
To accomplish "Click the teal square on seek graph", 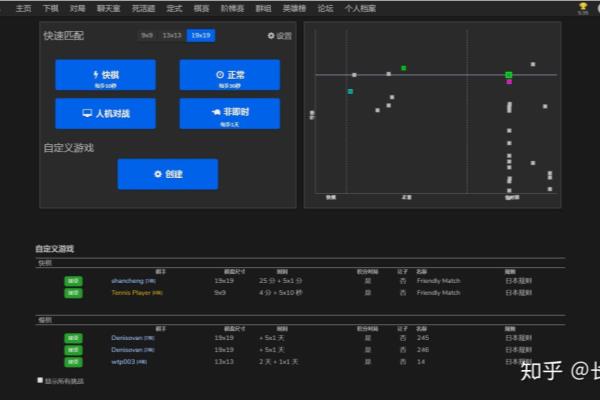I will pos(350,91).
